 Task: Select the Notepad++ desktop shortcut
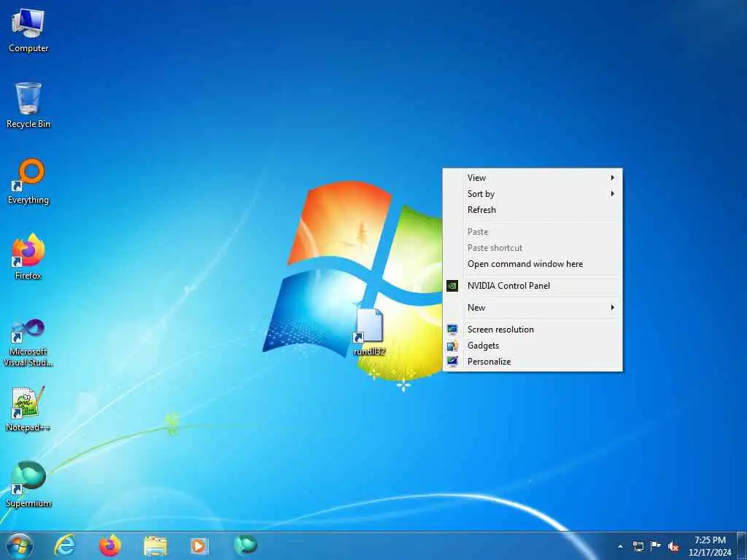point(28,409)
